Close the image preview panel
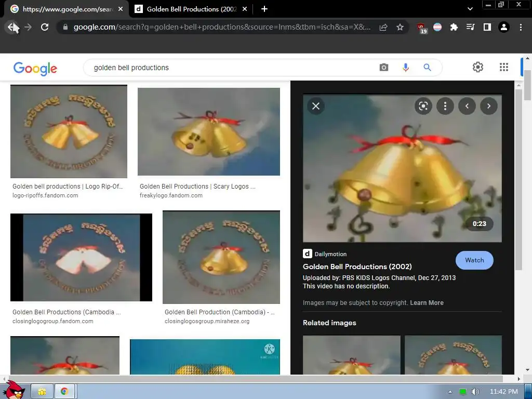The height and width of the screenshot is (399, 532). (316, 106)
